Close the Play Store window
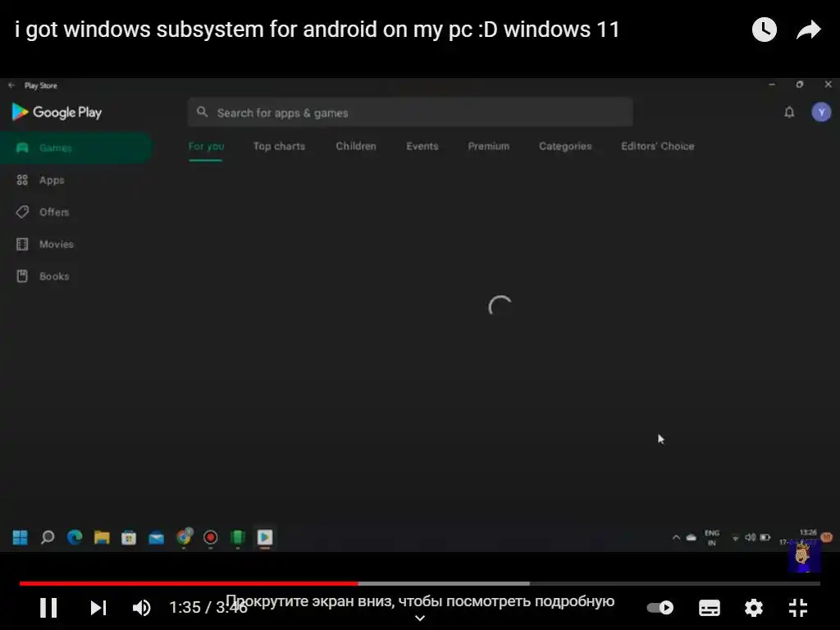The width and height of the screenshot is (840, 630). [828, 84]
